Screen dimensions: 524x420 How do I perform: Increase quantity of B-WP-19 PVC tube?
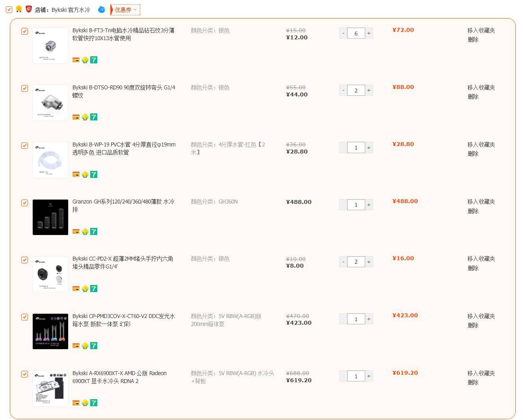[369, 148]
